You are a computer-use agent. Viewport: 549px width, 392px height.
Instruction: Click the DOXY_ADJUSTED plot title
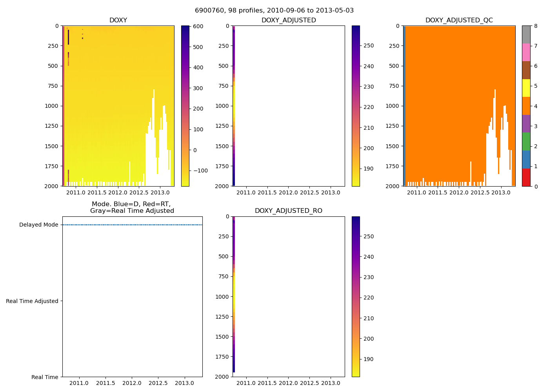point(289,20)
